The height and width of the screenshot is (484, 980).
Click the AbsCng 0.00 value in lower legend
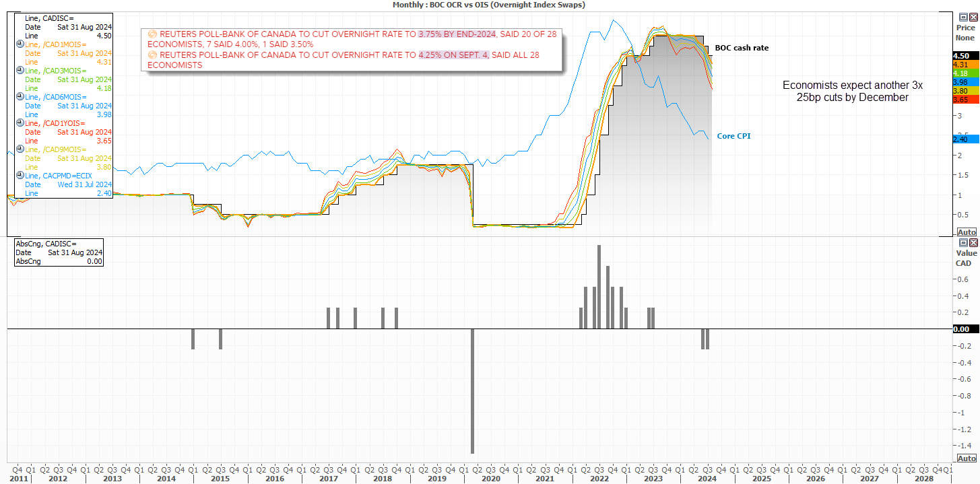pyautogui.click(x=94, y=261)
